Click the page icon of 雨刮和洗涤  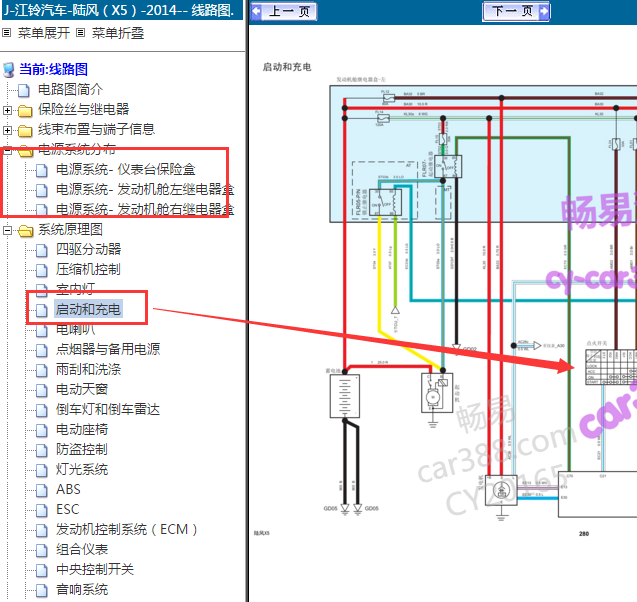[41, 370]
